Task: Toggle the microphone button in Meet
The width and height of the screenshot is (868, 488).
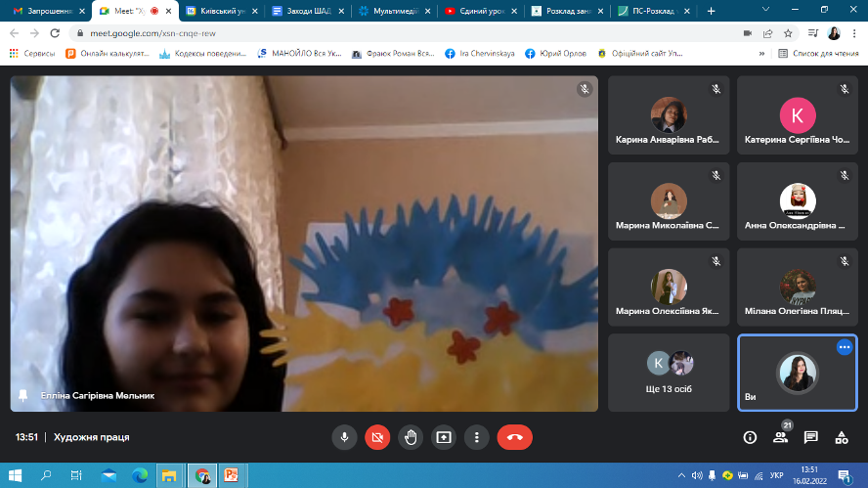Action: (x=344, y=437)
